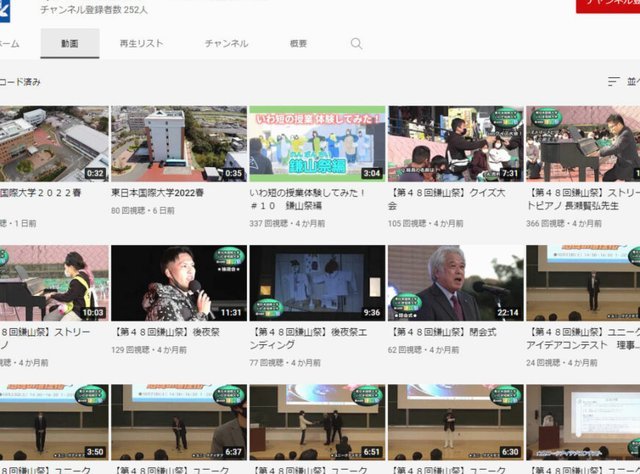Play the 0:35 東日本国際大学2022春 thumbnail
Screen dimensions: 640x474
click(x=179, y=144)
